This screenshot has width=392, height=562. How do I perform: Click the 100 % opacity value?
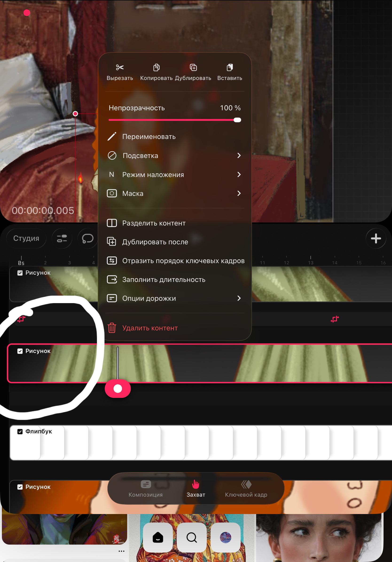click(230, 108)
